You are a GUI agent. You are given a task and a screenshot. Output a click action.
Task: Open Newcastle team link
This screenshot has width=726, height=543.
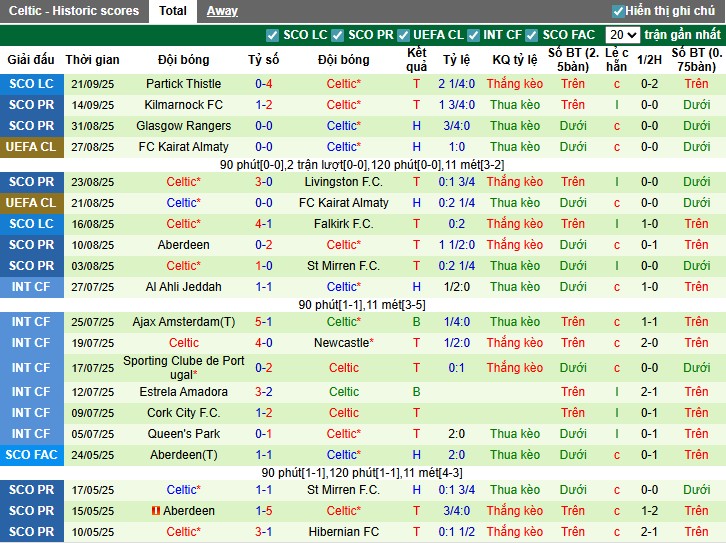(x=344, y=343)
